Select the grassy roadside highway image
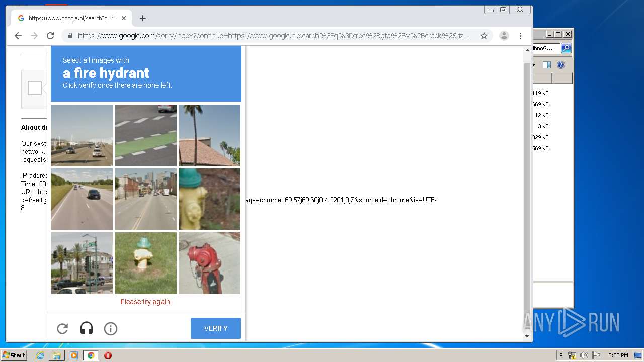The height and width of the screenshot is (362, 644). pos(82,199)
